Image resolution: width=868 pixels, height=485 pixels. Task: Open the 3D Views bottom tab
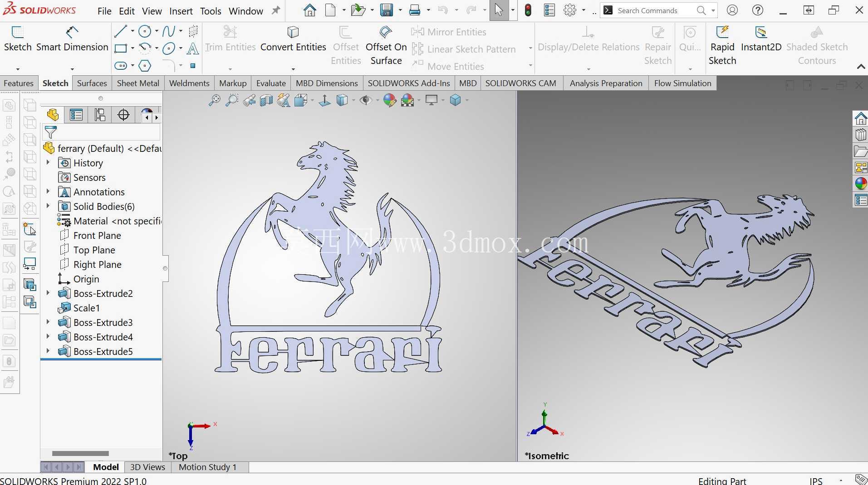[x=147, y=467]
